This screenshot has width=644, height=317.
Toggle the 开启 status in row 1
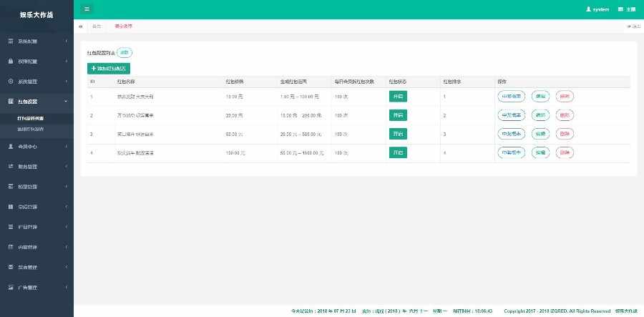click(x=398, y=97)
